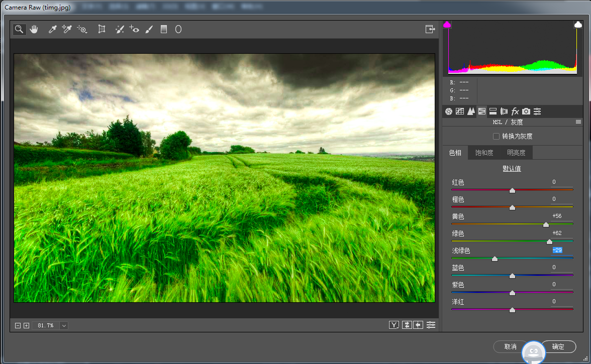591x364 pixels.
Task: Select the Zoom tool
Action: (x=19, y=29)
